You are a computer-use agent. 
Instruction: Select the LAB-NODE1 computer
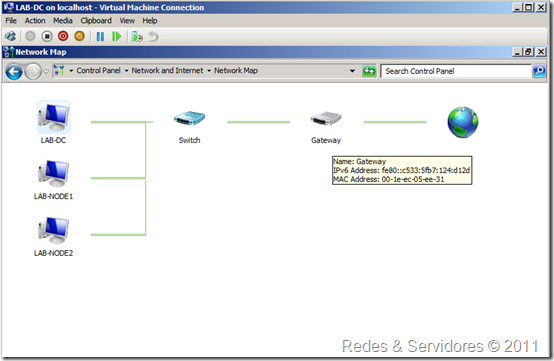(53, 173)
